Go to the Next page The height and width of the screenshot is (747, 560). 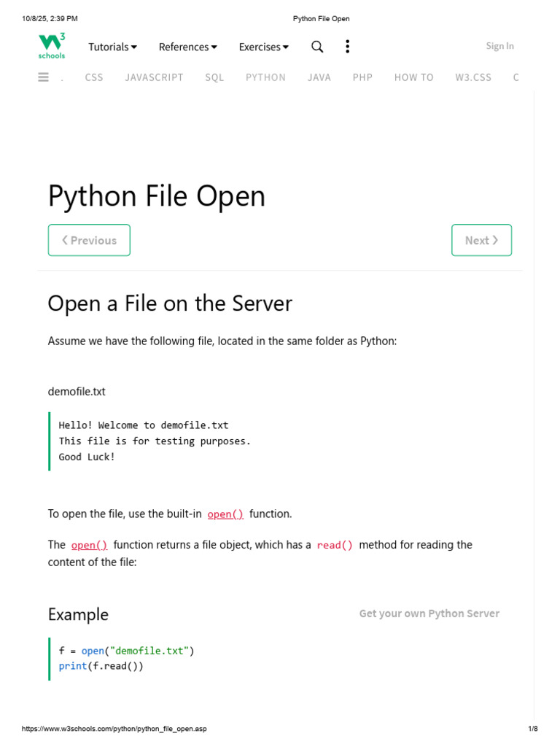click(481, 240)
